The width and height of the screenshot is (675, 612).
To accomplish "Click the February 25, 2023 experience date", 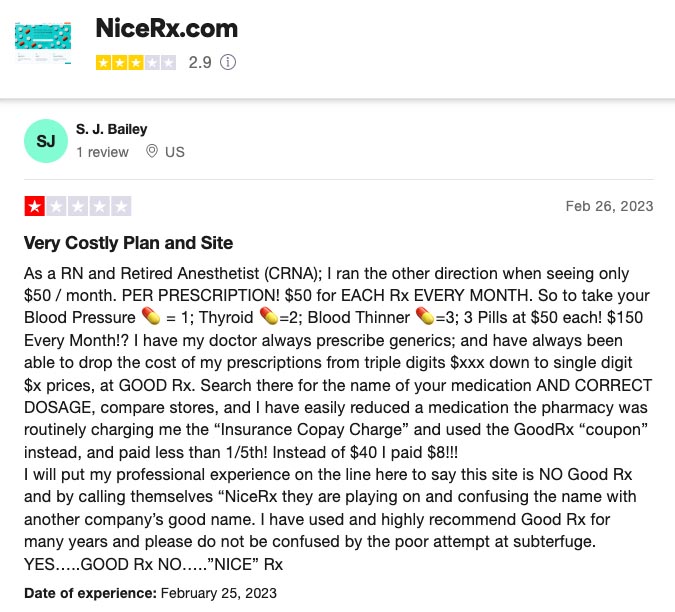I will point(219,593).
